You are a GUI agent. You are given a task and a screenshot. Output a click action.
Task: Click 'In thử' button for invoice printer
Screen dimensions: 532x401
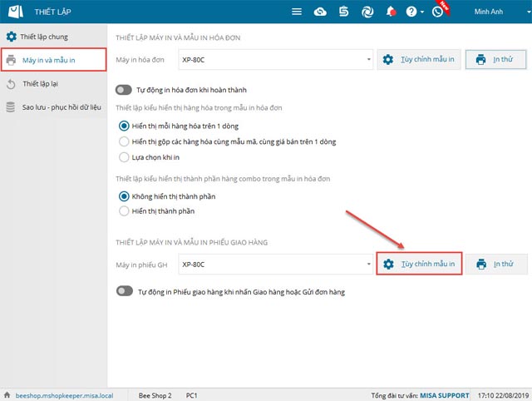click(496, 60)
